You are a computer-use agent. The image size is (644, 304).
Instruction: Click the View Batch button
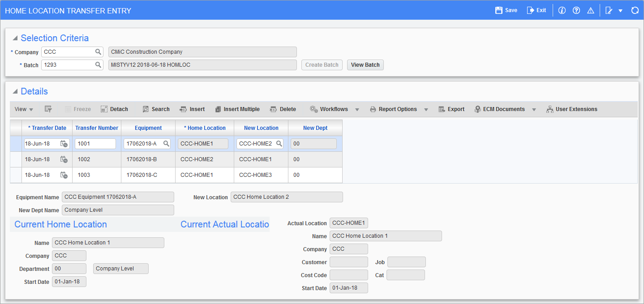click(365, 64)
